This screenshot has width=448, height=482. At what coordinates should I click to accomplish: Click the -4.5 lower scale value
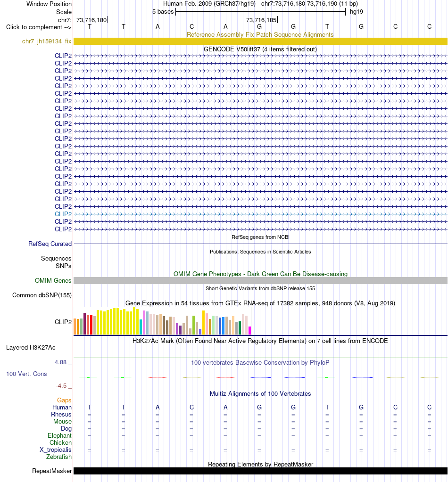click(61, 386)
